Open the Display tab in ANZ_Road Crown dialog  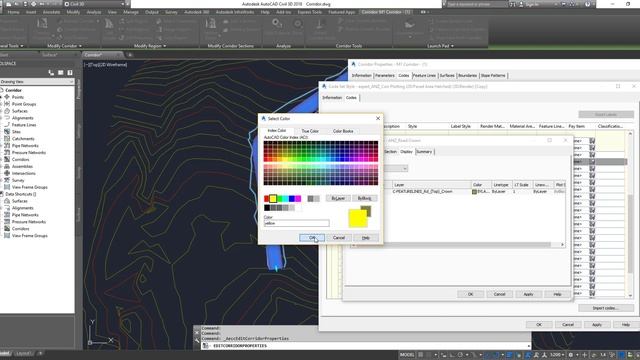point(406,152)
